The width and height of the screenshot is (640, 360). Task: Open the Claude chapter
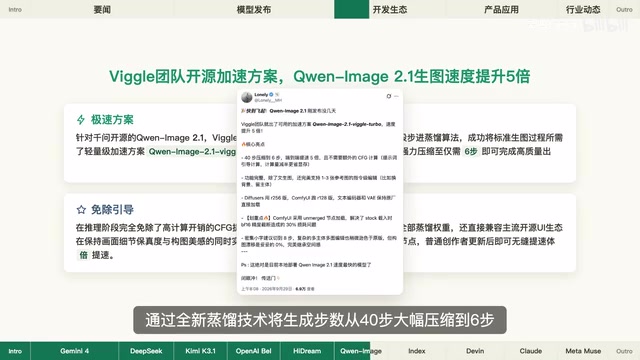pos(531,351)
